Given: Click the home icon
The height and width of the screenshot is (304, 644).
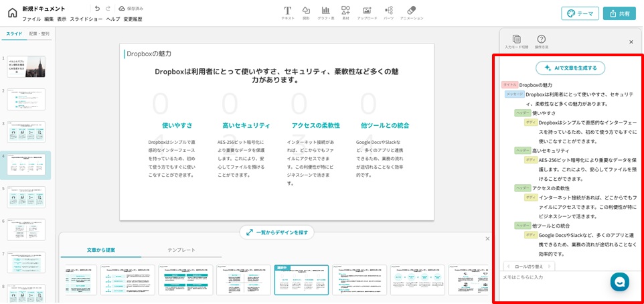Looking at the screenshot, I should coord(12,13).
